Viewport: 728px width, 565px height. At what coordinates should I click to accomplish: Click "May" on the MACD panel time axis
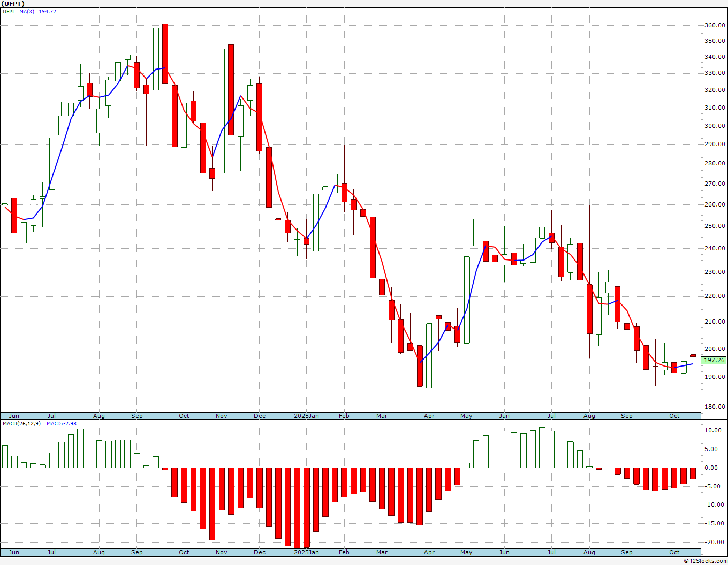[466, 552]
